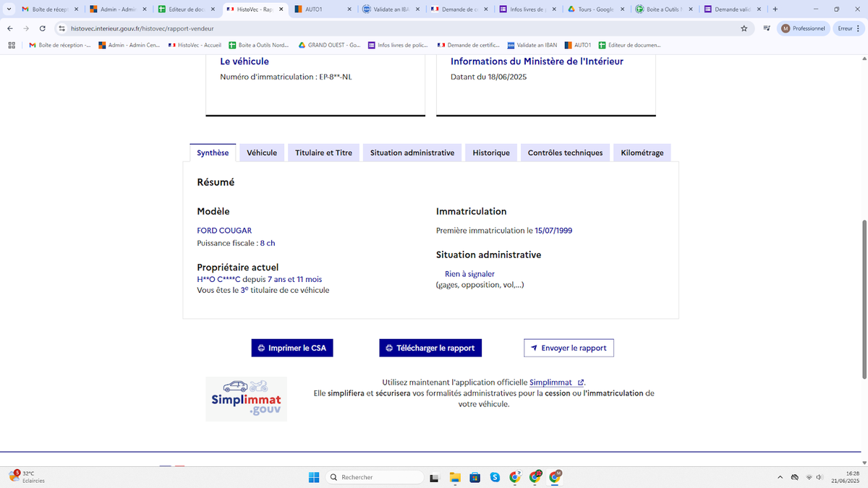The height and width of the screenshot is (488, 868).
Task: Select the Synthèse tab
Action: (213, 153)
